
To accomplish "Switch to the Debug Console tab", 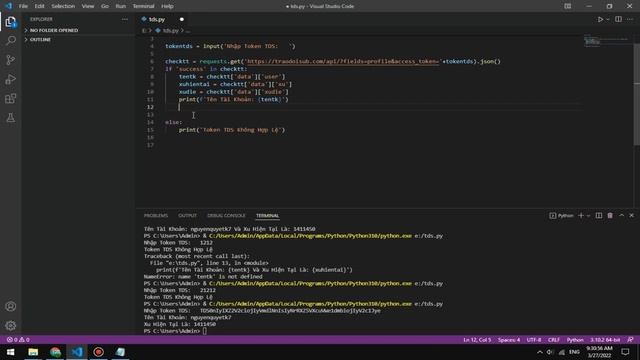I will point(226,216).
